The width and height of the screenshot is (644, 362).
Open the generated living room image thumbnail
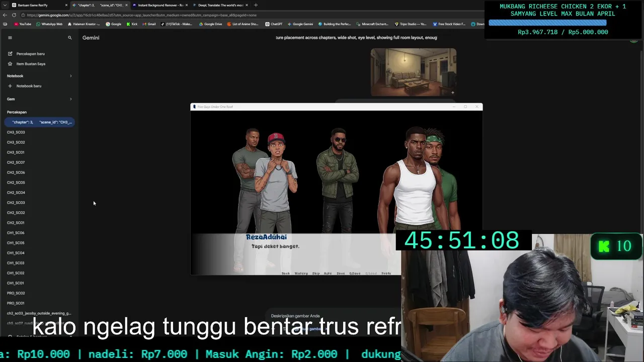point(414,72)
